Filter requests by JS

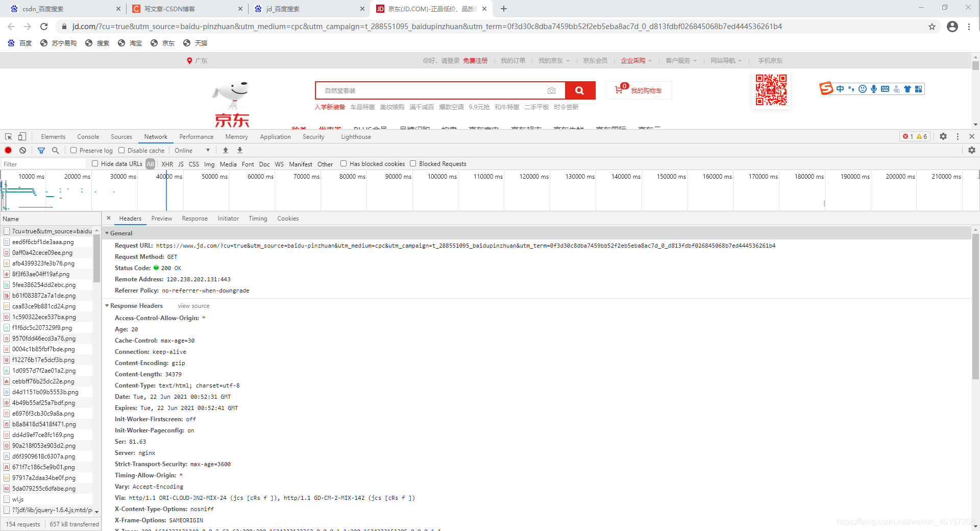181,164
